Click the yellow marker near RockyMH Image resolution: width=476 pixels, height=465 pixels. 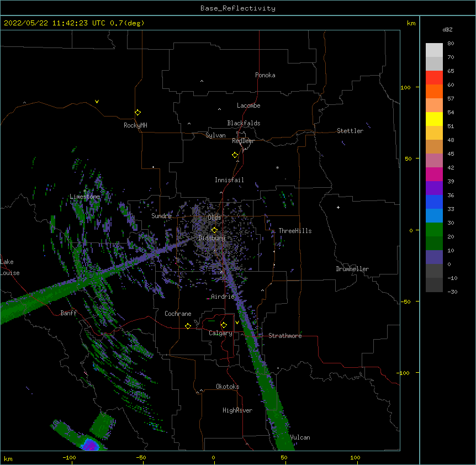pyautogui.click(x=137, y=112)
